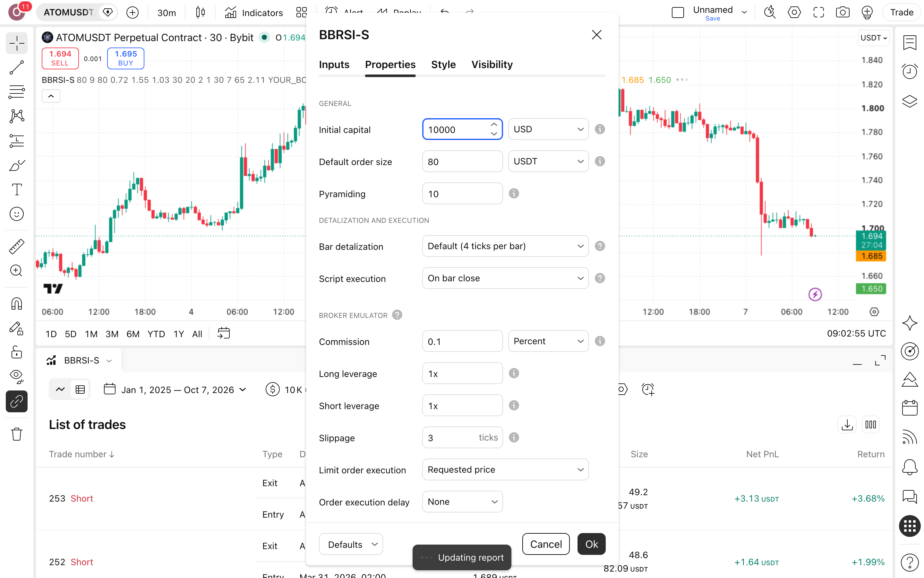924x578 pixels.
Task: Open the Defaults options dropdown
Action: click(351, 544)
